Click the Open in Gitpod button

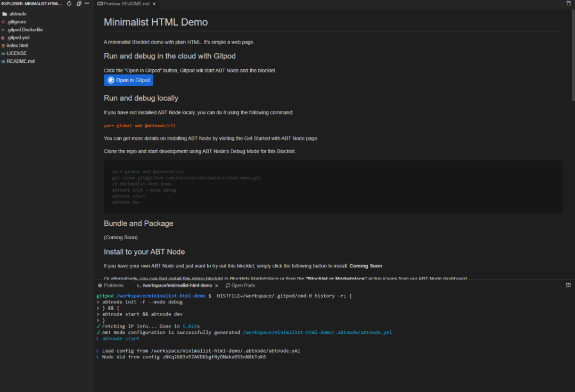128,80
